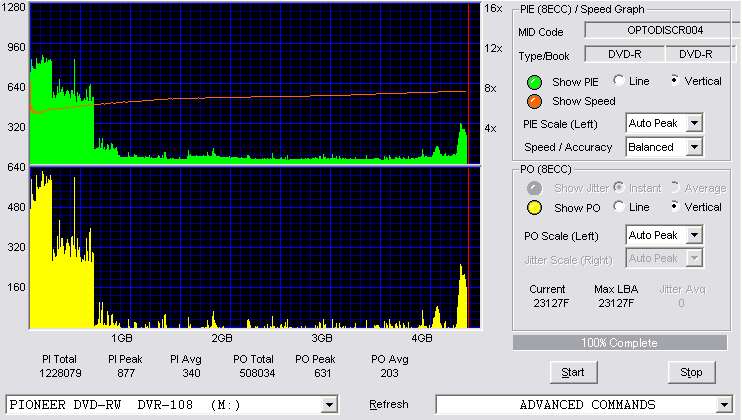Open the ADVANCED COMMANDS dropdown
Image resolution: width=742 pixels, height=420 pixels.
724,405
